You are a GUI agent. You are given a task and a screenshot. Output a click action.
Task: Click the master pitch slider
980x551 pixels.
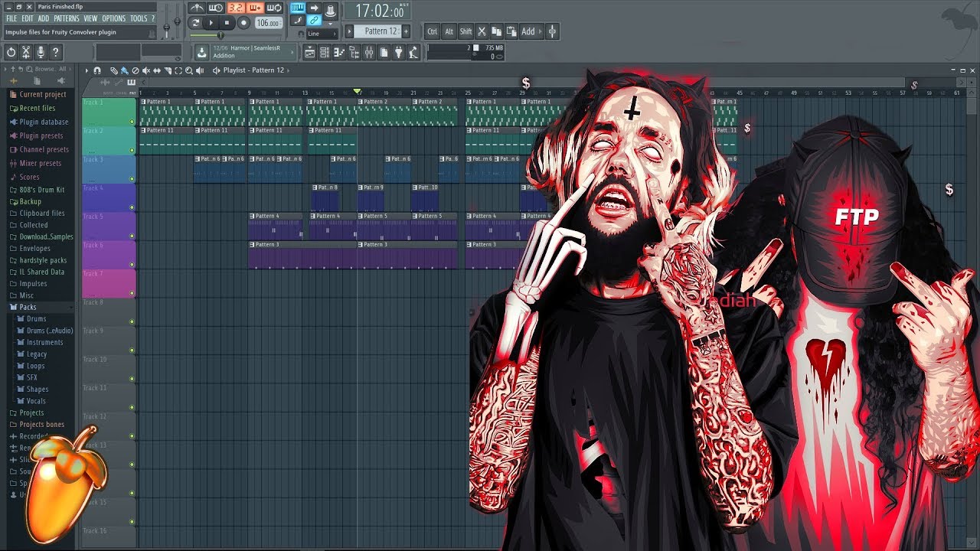[x=177, y=21]
